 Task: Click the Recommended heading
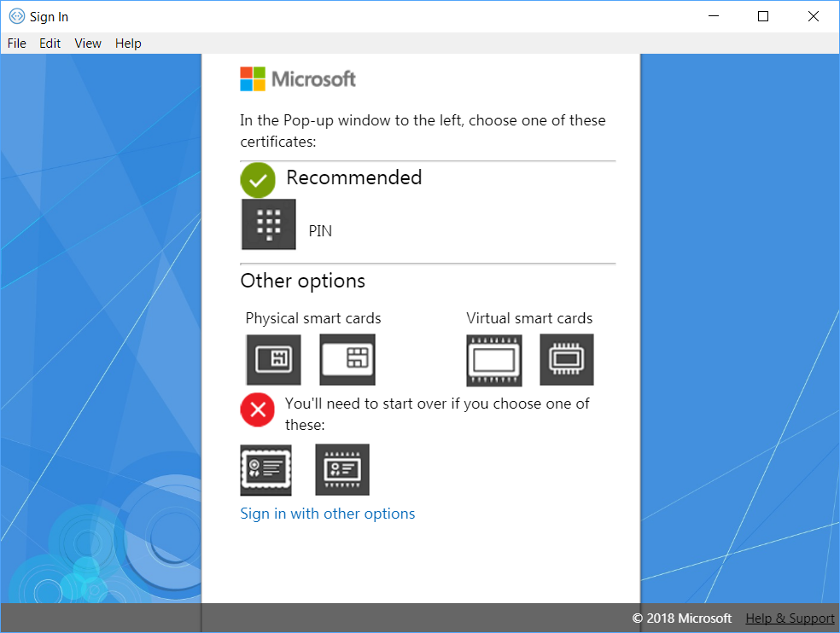tap(354, 177)
